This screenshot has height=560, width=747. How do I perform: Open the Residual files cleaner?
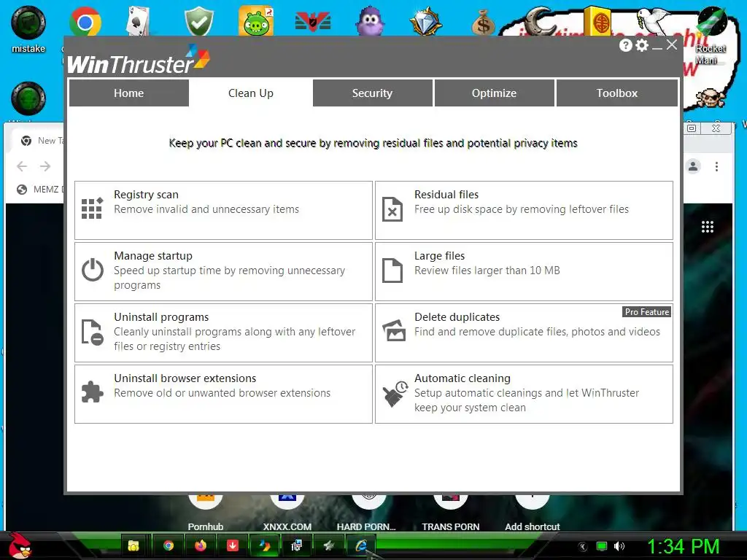(524, 210)
